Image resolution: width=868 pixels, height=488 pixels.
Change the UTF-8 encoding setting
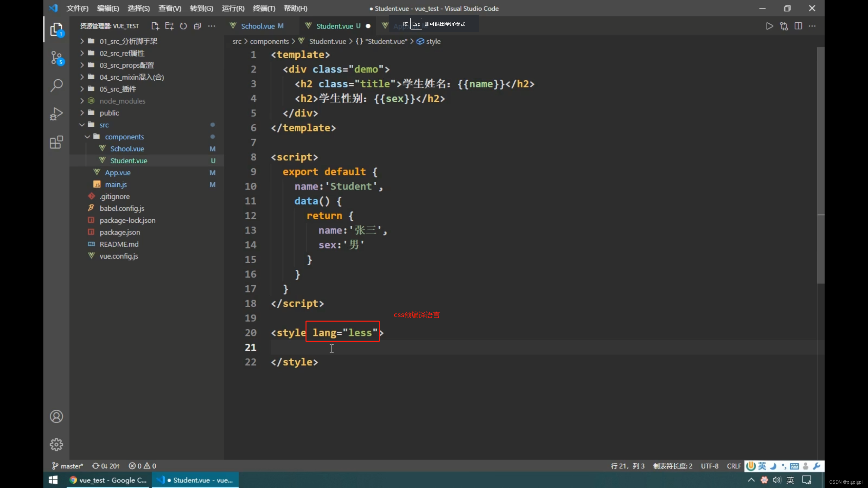coord(710,466)
